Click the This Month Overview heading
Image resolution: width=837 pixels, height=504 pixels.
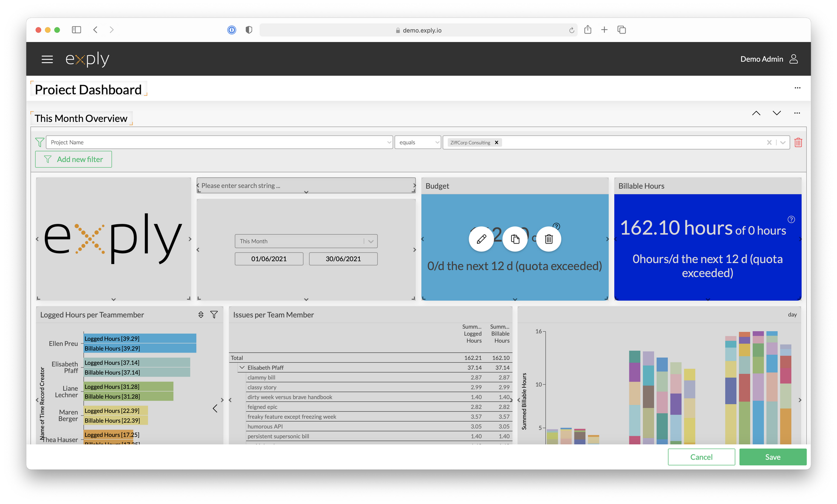click(81, 118)
